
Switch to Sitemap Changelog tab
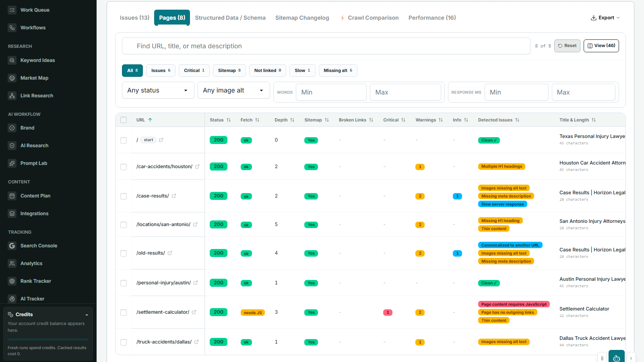tap(302, 18)
